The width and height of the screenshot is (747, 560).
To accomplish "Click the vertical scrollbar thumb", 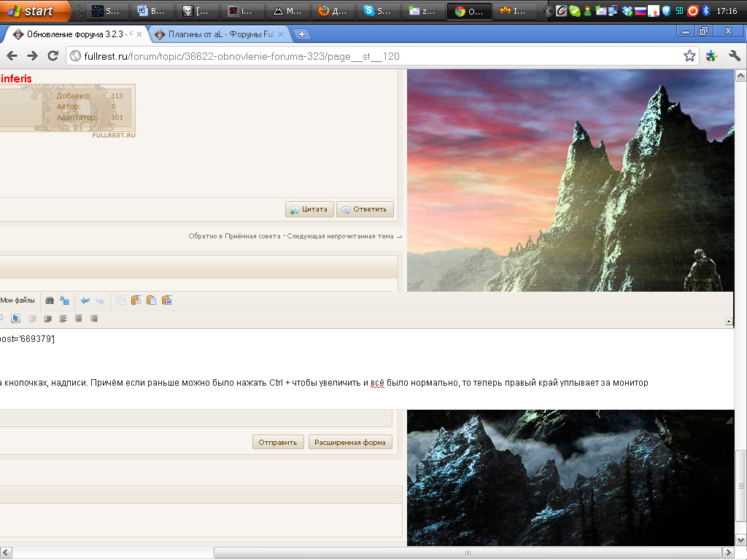I will 741,486.
